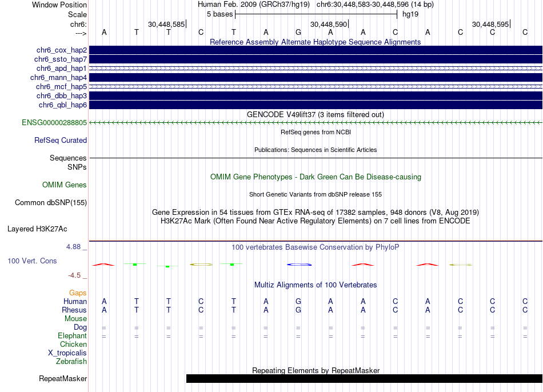The height and width of the screenshot is (392, 543).
Task: Select the Zebrafish species label
Action: (x=71, y=362)
